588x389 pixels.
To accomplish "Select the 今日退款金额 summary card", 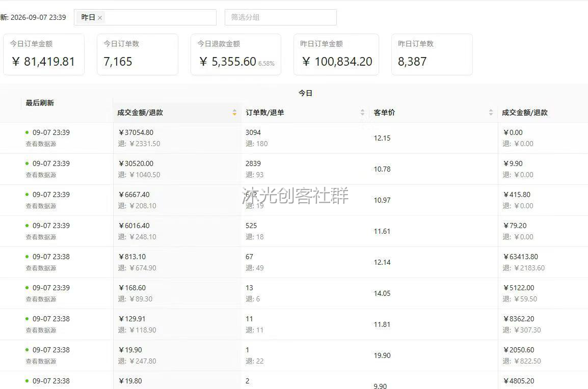I will (x=236, y=54).
